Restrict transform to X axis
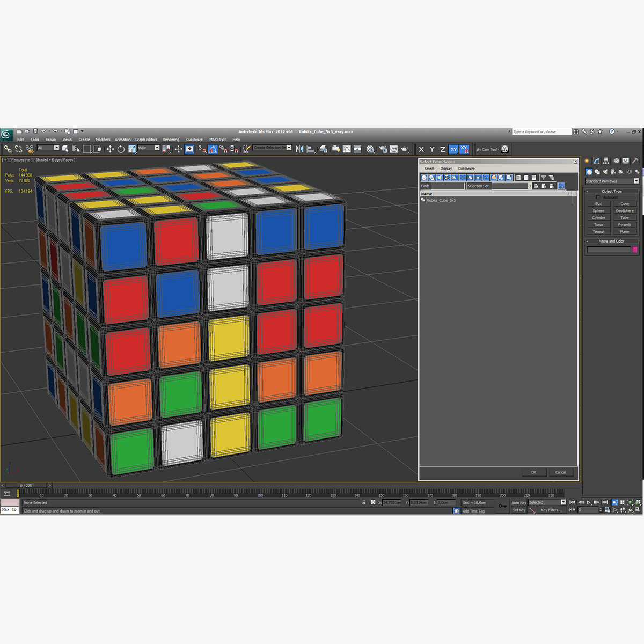Image resolution: width=644 pixels, height=644 pixels. (x=421, y=149)
